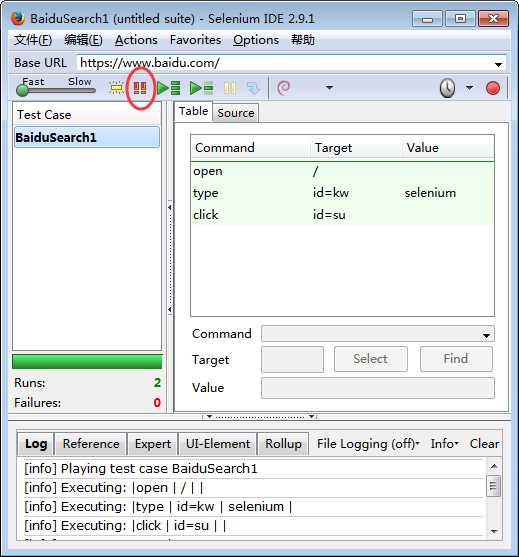Play the current test case
The height and width of the screenshot is (557, 519).
coord(201,88)
